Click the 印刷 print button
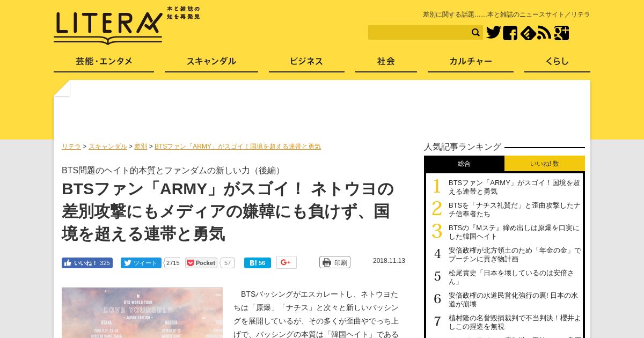 335,262
